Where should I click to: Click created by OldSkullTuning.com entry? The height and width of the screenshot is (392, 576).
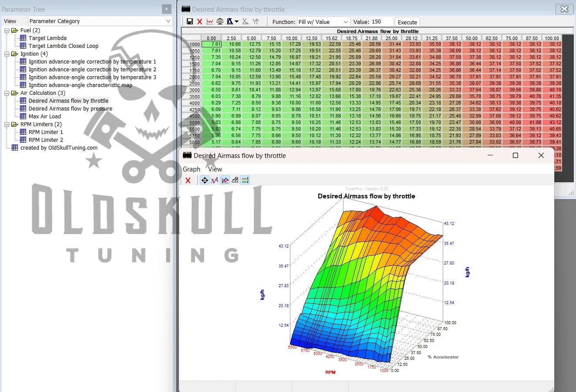tap(59, 148)
